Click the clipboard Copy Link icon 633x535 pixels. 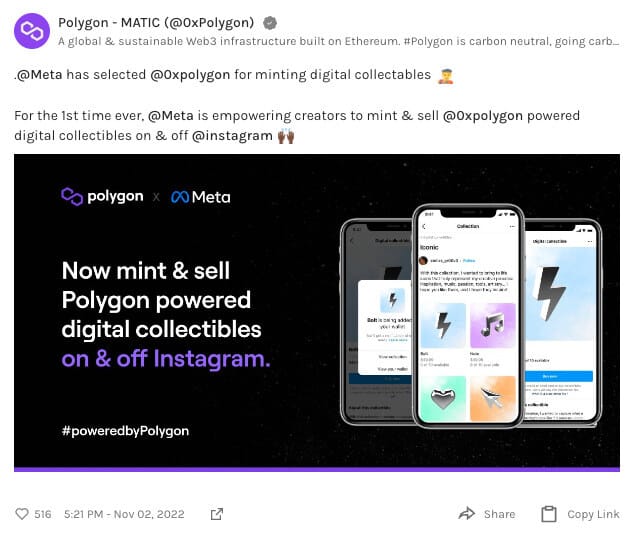point(549,514)
